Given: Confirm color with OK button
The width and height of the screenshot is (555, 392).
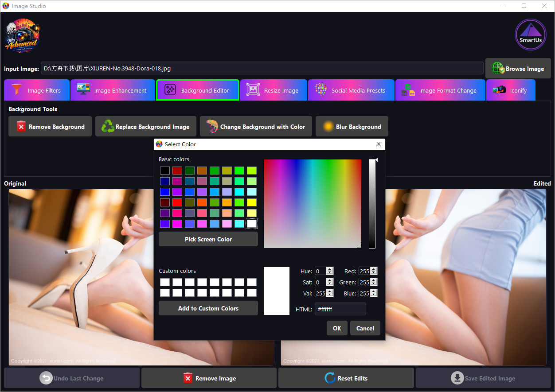Looking at the screenshot, I should click(337, 328).
